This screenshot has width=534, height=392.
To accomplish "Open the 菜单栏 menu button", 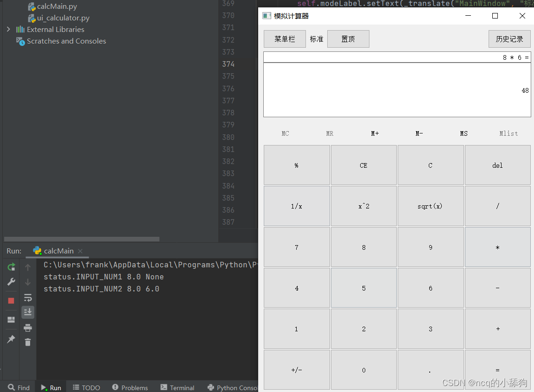I will click(x=284, y=39).
